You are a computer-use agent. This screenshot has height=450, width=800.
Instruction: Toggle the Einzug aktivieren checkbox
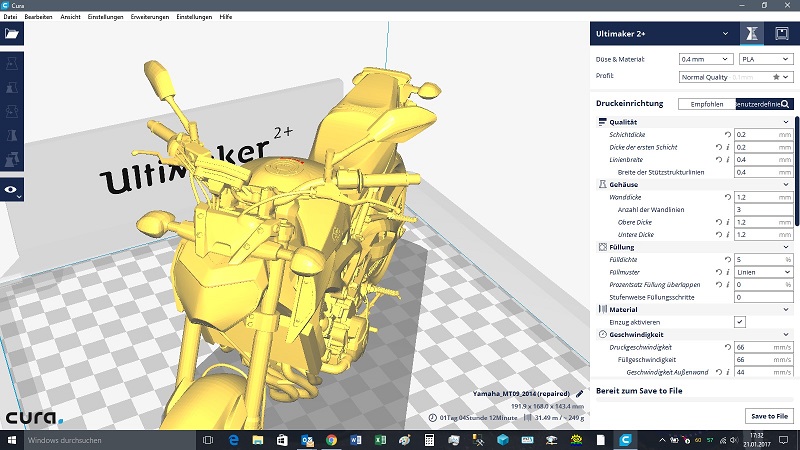pos(740,321)
